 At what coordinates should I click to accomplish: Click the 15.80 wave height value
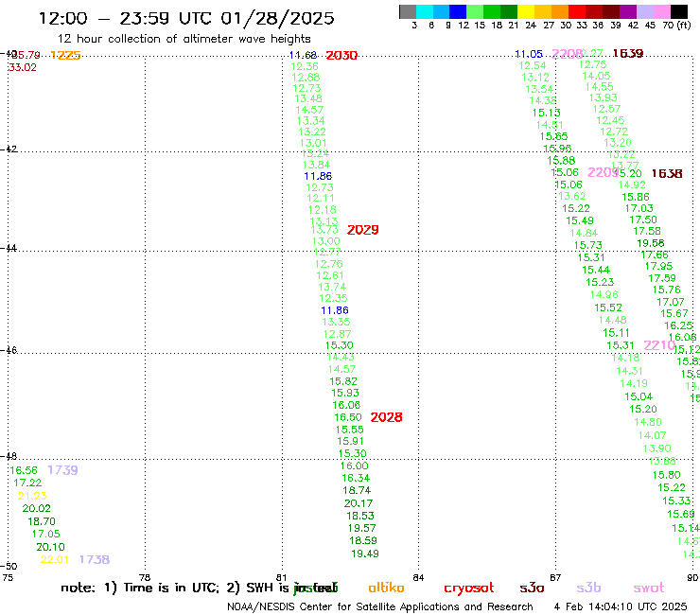(667, 475)
